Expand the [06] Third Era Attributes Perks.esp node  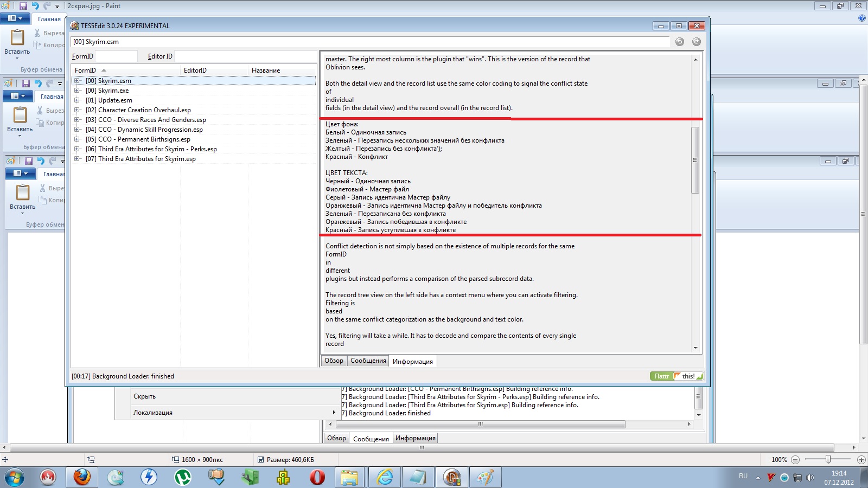click(x=76, y=149)
